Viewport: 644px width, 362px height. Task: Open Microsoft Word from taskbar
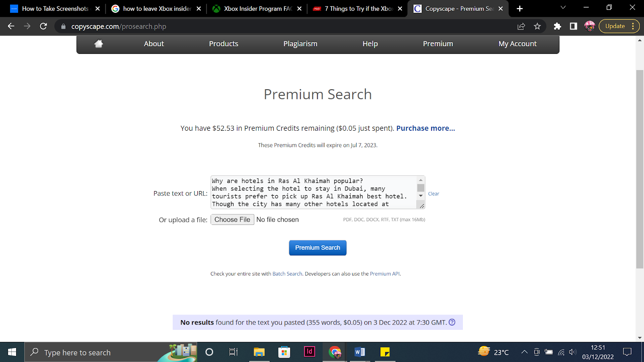click(360, 352)
